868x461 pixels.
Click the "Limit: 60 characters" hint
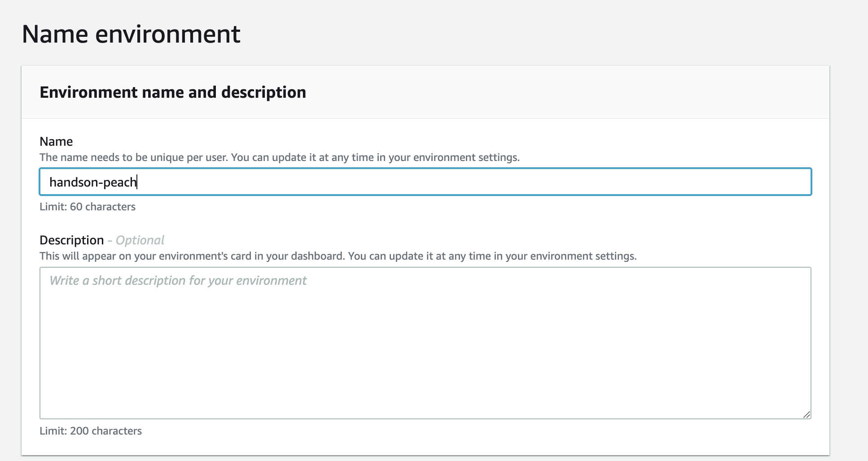(x=88, y=207)
